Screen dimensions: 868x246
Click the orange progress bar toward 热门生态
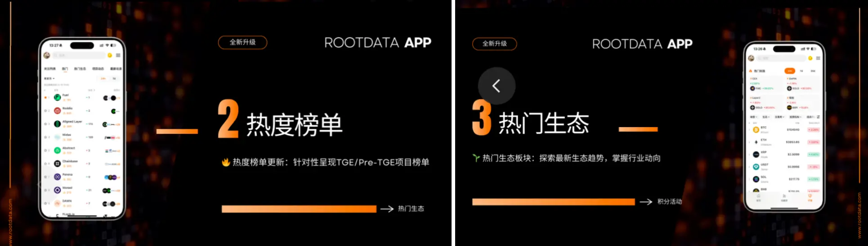[x=299, y=209]
